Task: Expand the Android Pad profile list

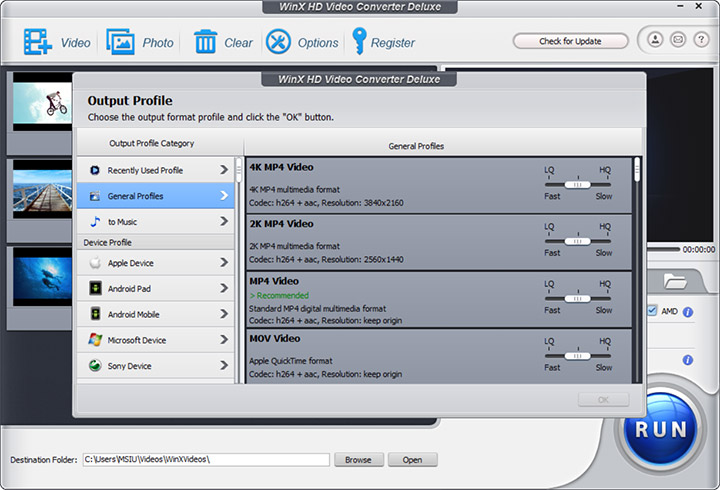Action: (156, 289)
